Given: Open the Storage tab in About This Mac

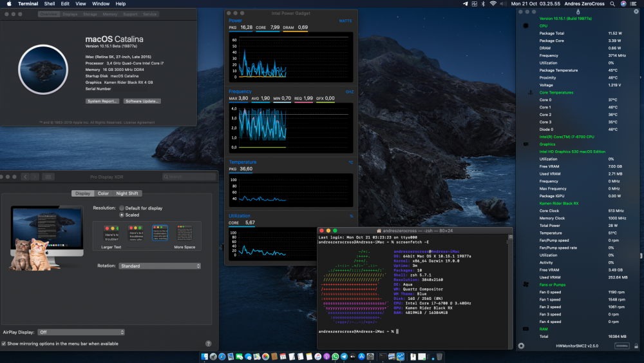Looking at the screenshot, I should [90, 14].
